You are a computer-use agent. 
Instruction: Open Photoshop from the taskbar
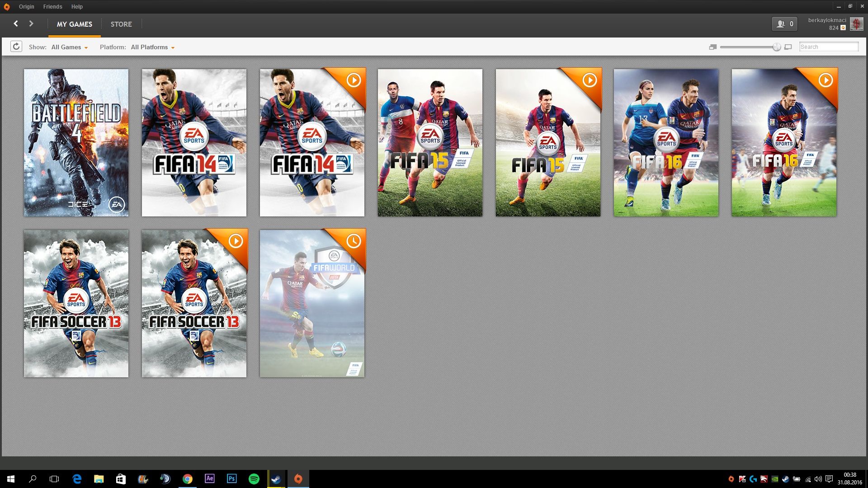pyautogui.click(x=232, y=479)
